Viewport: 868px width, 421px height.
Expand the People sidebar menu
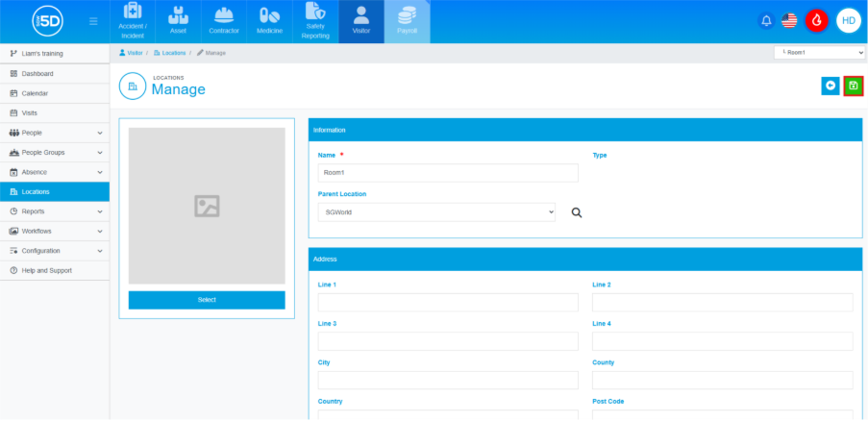pyautogui.click(x=54, y=133)
